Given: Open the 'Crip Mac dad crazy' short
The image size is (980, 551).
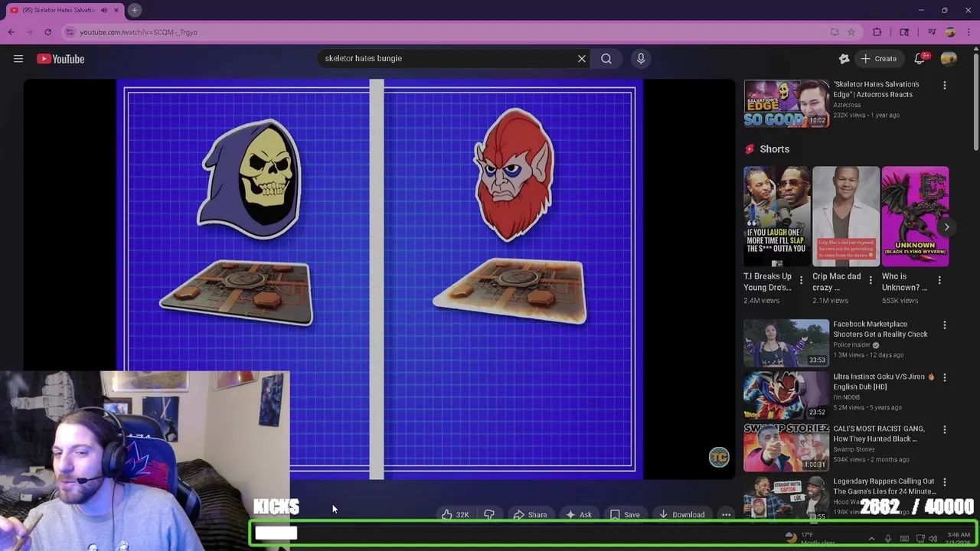Looking at the screenshot, I should click(x=845, y=217).
